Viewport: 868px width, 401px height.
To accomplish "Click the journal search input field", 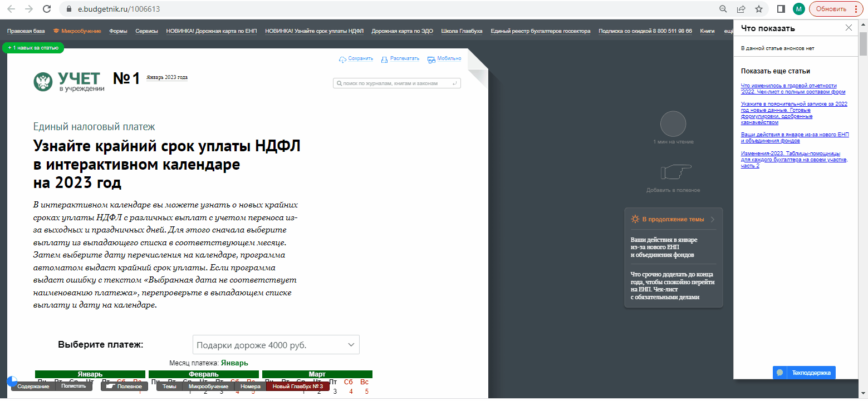I will point(396,83).
